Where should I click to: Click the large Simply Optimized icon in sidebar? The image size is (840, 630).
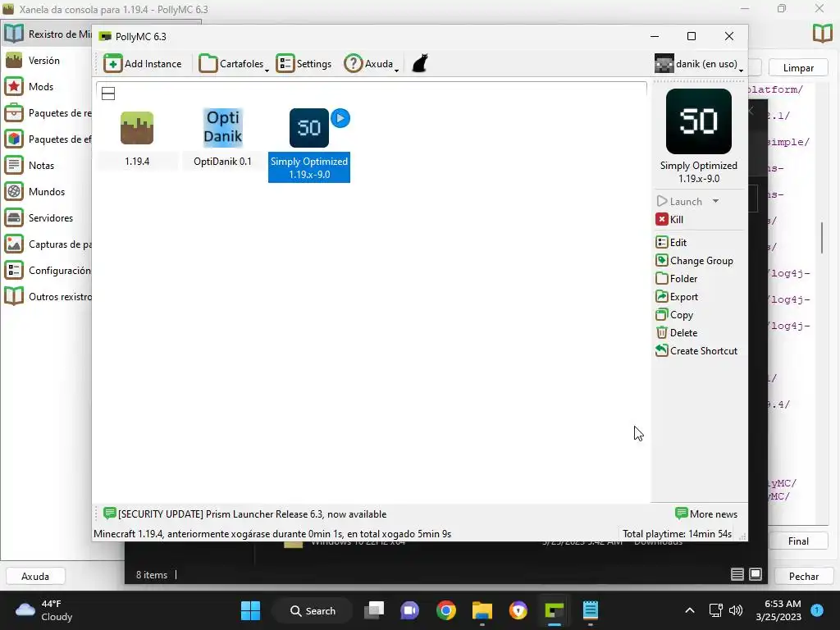(x=699, y=121)
